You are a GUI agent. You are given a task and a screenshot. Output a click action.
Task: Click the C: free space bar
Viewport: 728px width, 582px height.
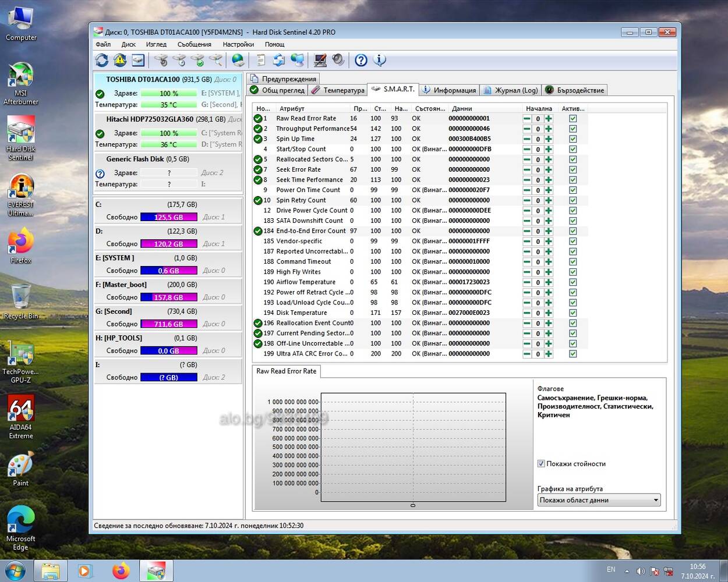169,217
